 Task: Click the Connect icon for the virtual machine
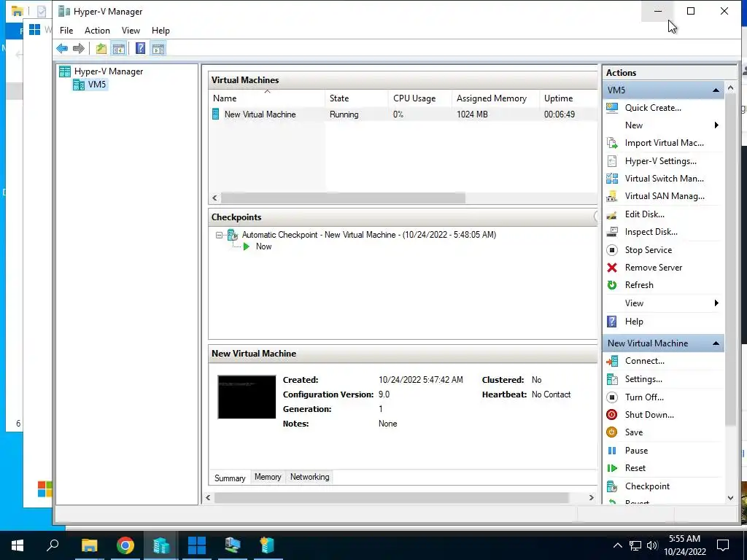pyautogui.click(x=612, y=361)
